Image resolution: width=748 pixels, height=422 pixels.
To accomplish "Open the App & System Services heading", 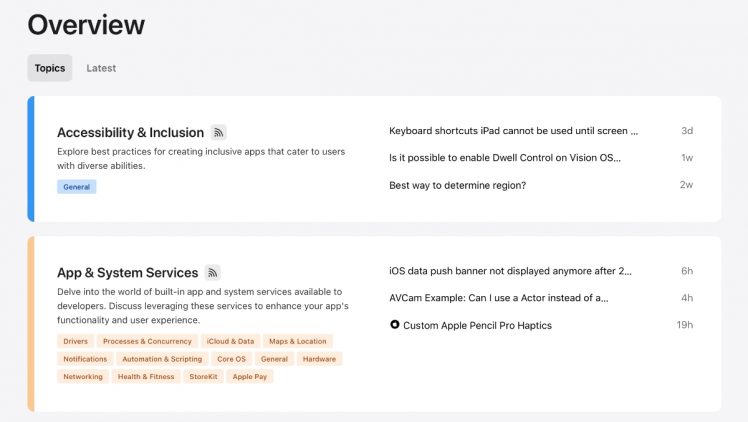I will [127, 272].
